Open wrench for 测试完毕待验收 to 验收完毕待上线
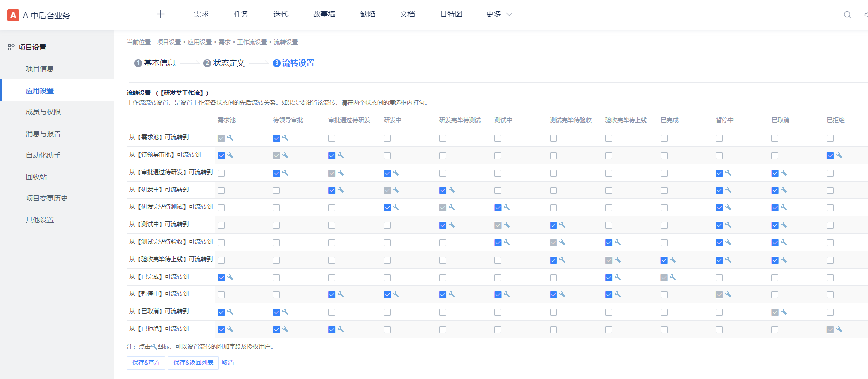 618,242
